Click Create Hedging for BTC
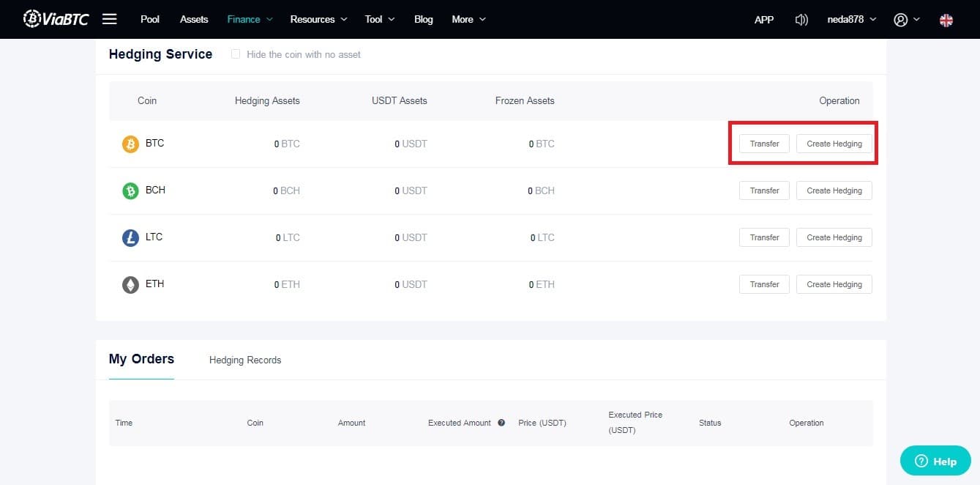This screenshot has width=980, height=485. click(x=834, y=144)
